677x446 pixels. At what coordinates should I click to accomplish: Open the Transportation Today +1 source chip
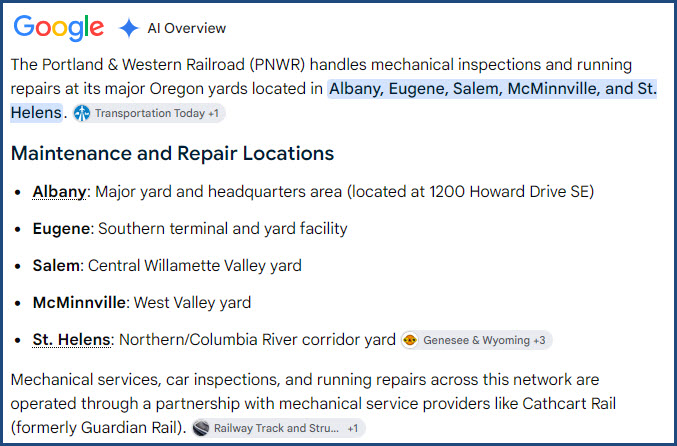coord(149,113)
